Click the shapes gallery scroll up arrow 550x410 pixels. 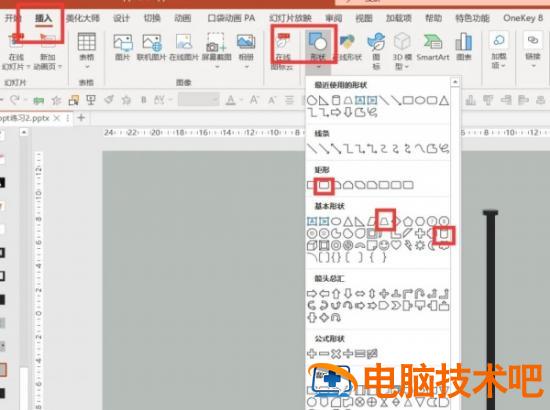point(455,82)
